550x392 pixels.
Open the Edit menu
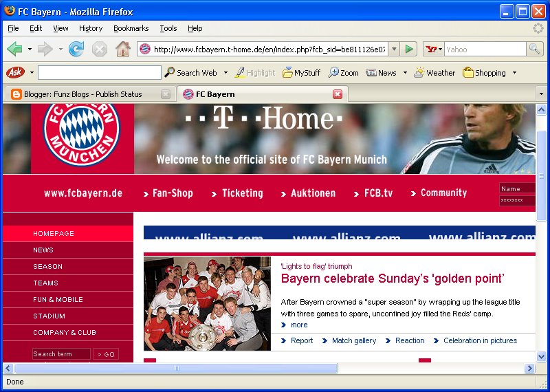click(36, 28)
